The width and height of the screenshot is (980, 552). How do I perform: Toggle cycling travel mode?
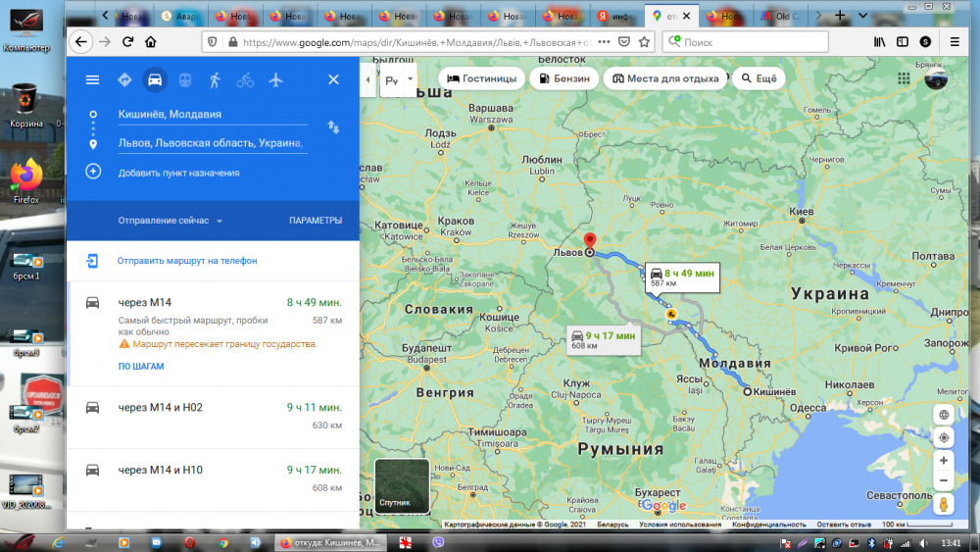click(245, 80)
